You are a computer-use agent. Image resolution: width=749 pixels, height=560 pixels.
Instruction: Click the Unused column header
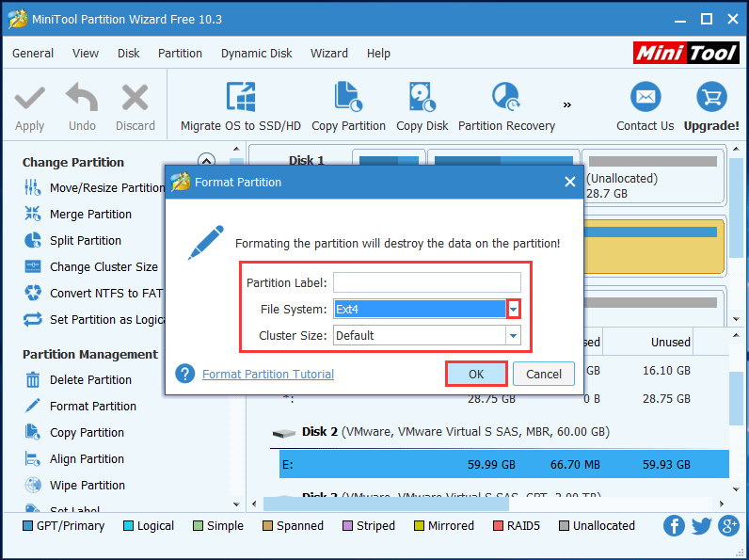pos(670,342)
